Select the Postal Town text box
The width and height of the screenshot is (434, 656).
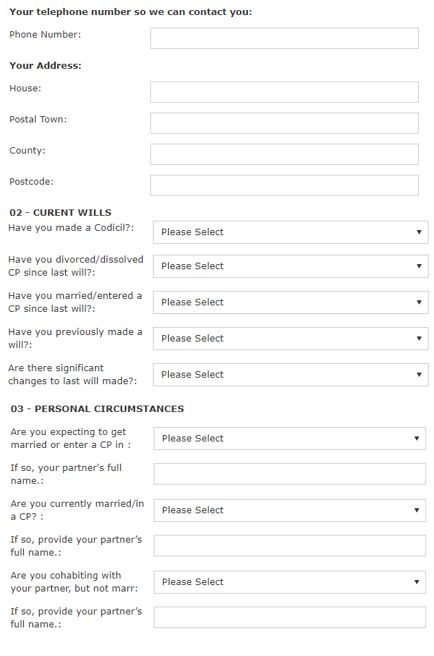[284, 123]
